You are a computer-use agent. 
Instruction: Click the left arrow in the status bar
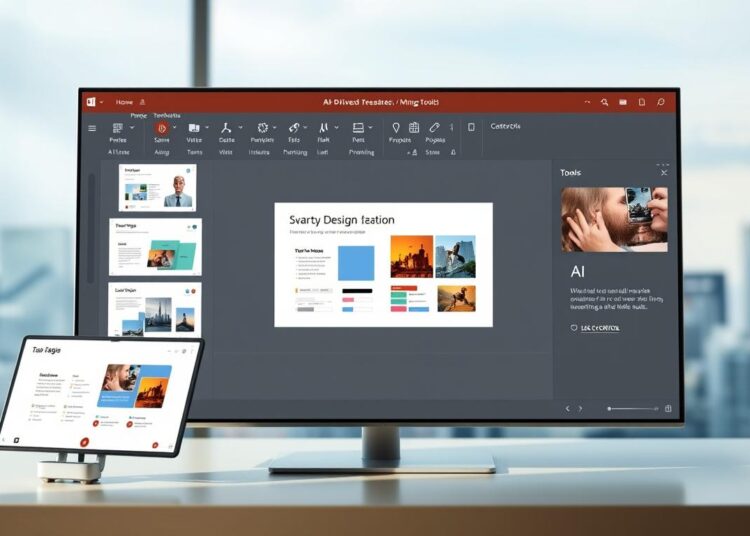pos(568,408)
